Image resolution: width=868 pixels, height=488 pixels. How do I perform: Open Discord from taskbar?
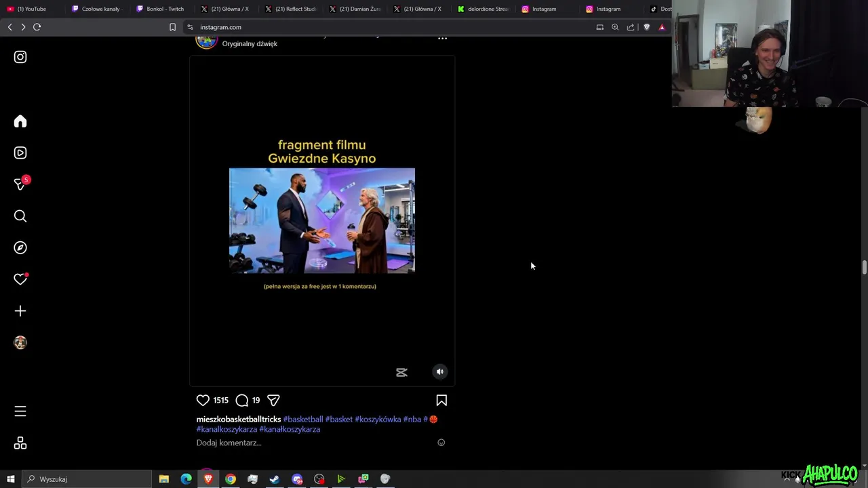[x=297, y=479]
